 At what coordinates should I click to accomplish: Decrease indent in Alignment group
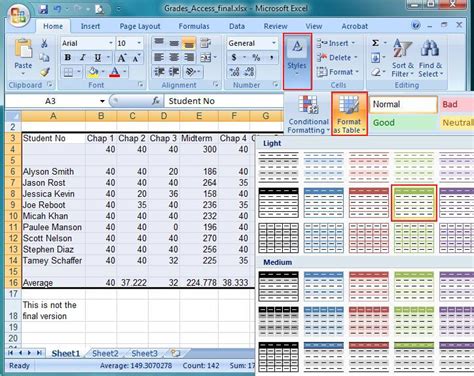tap(159, 72)
